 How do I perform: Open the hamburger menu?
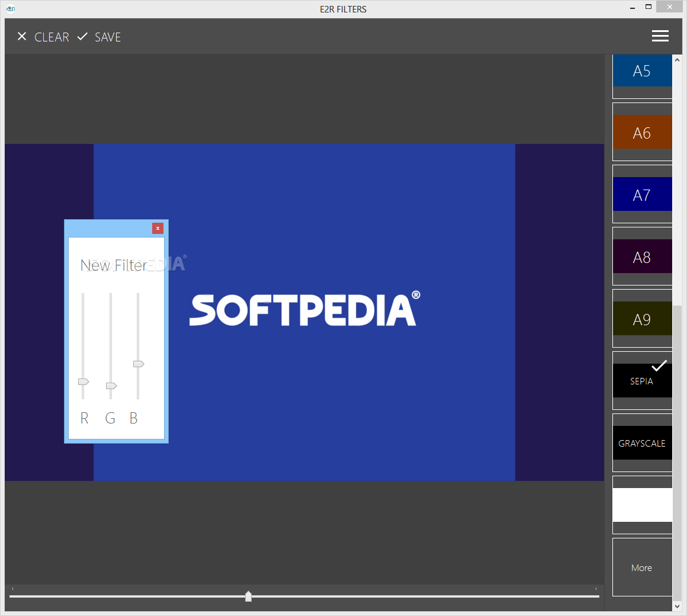coord(660,36)
